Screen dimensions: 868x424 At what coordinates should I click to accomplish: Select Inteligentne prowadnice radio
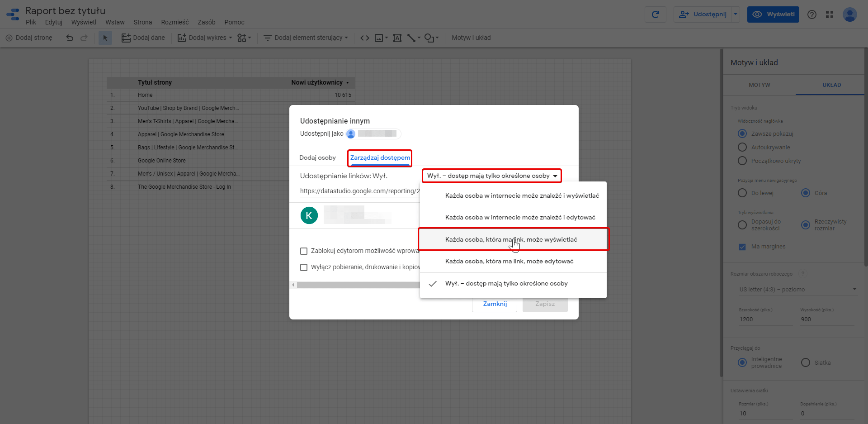tap(742, 362)
